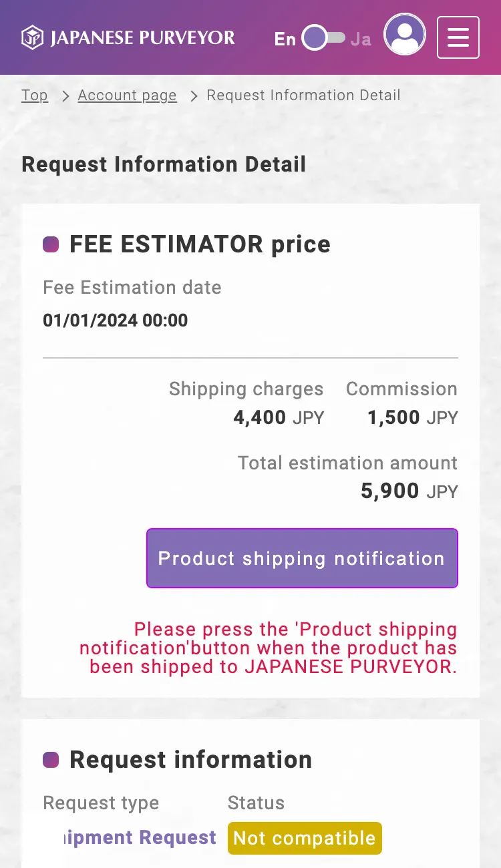Click the chevron after the Top breadcrumb

click(65, 96)
